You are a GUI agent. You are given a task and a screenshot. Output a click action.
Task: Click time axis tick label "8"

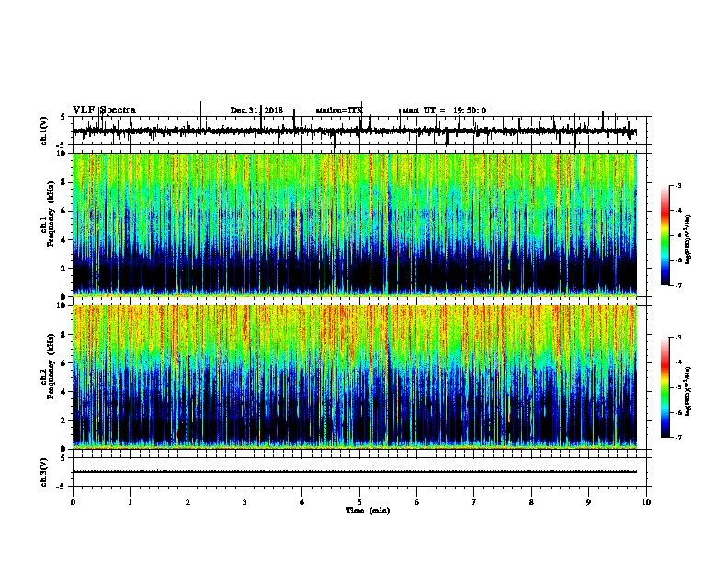[531, 502]
